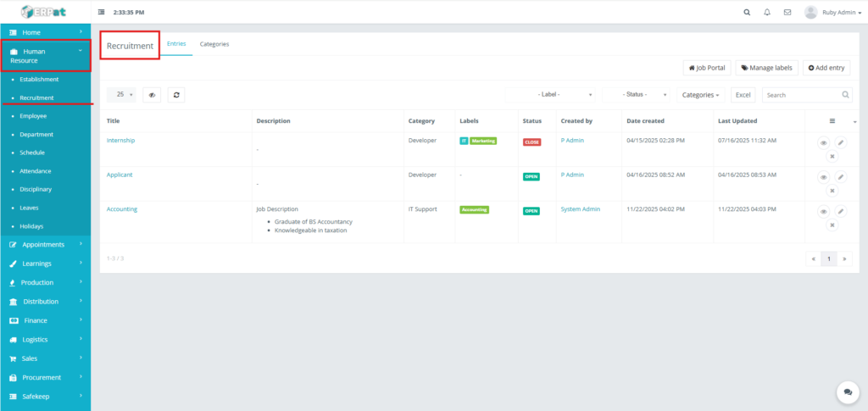Open the chat bubble widget
The height and width of the screenshot is (411, 868).
[x=847, y=392]
